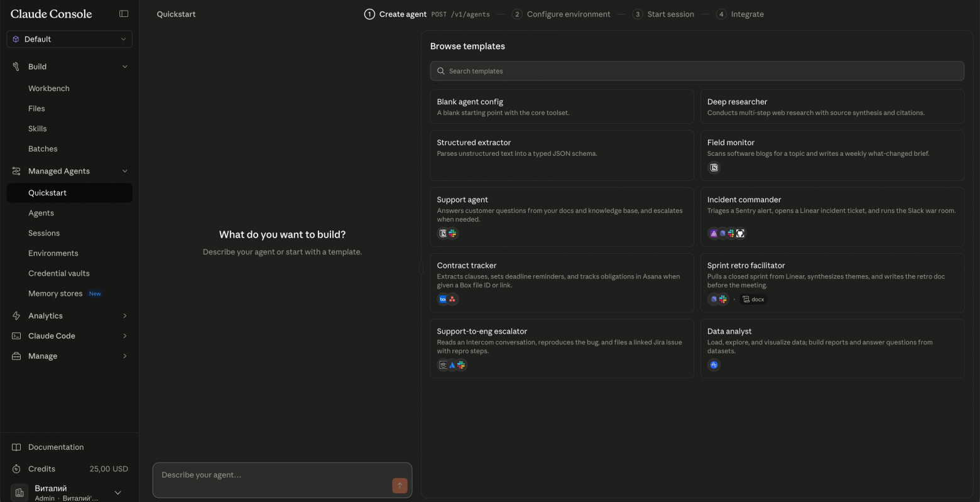Screen dimensions: 980x502
Task: Click the Credits coin icon
Action: pos(16,469)
